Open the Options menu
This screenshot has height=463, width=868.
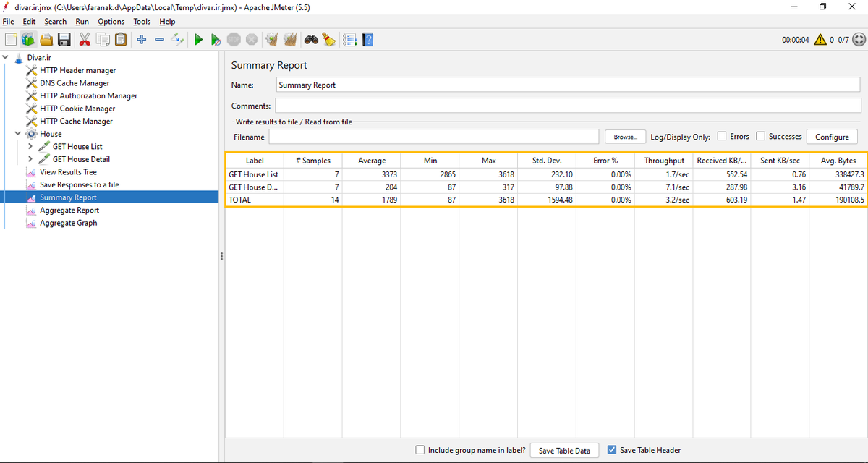(111, 22)
